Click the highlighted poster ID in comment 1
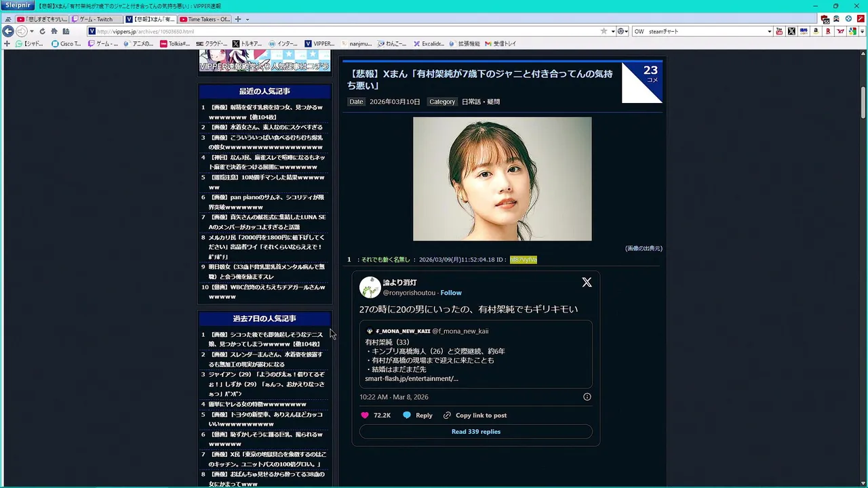 pyautogui.click(x=523, y=260)
